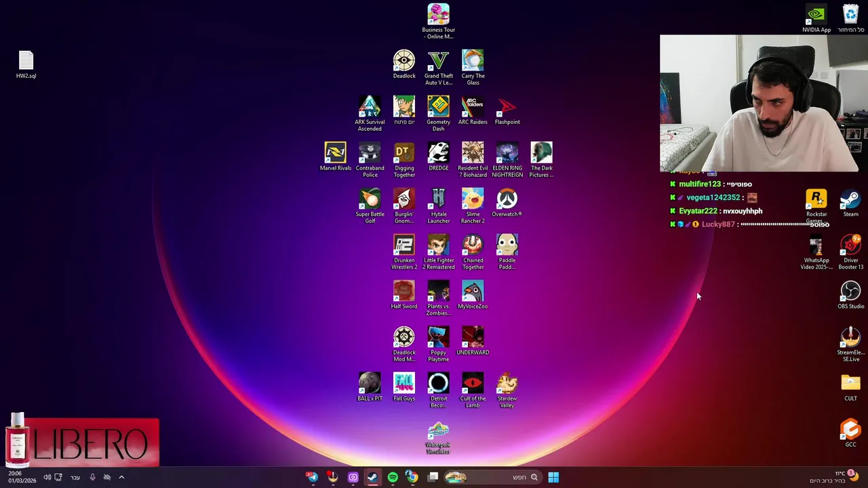Open the CULT folder
This screenshot has height=488, width=868.
point(850,387)
